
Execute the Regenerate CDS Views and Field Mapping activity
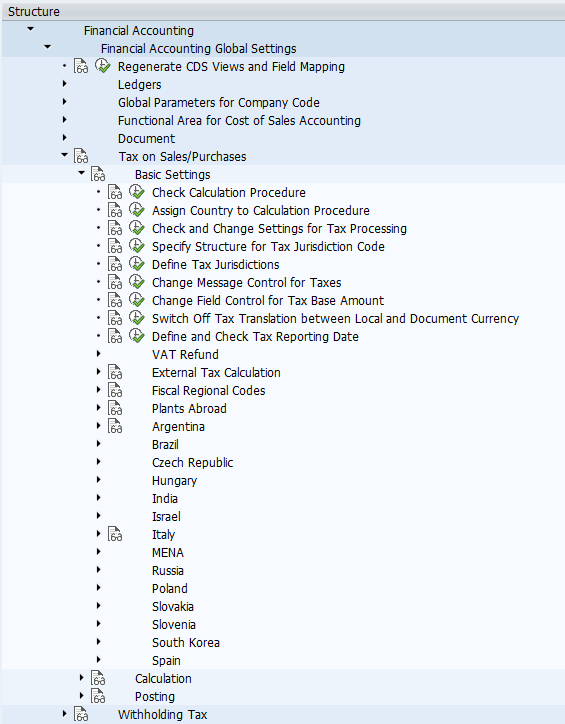point(102,66)
